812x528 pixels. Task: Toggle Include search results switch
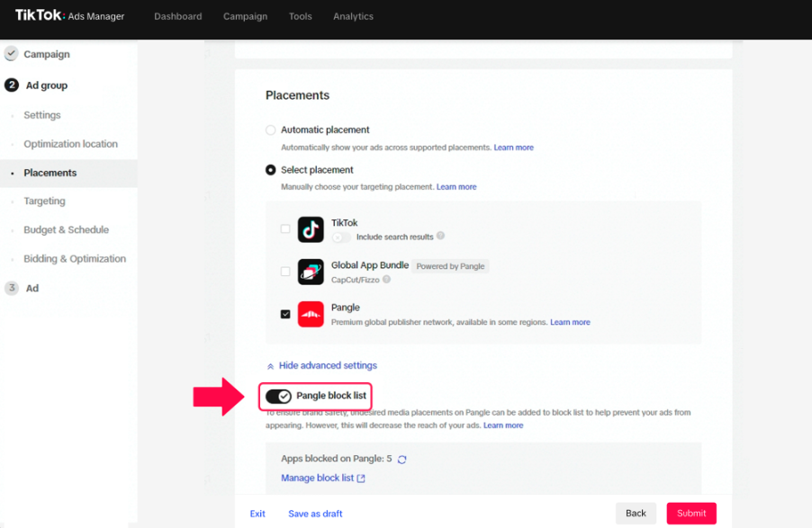pyautogui.click(x=341, y=237)
